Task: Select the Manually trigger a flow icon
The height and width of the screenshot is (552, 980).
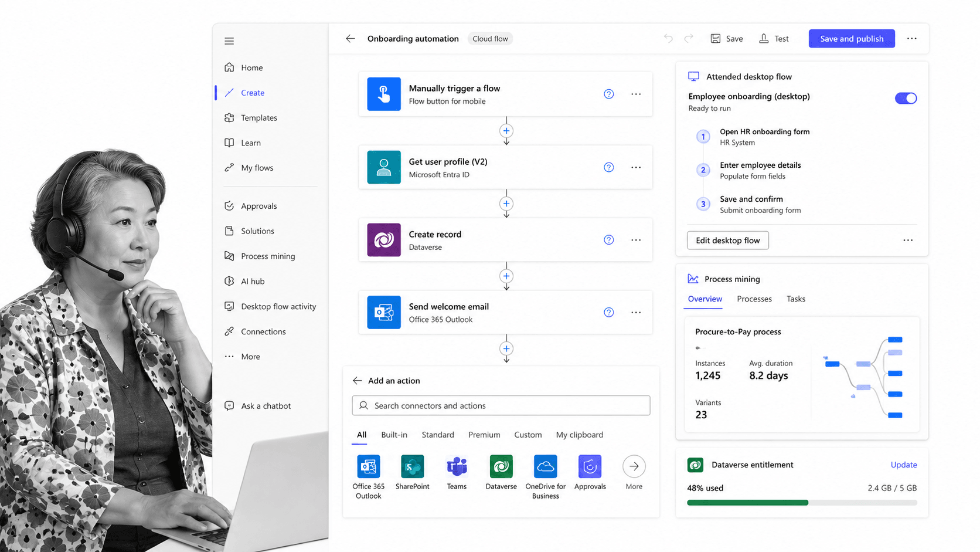Action: [384, 94]
